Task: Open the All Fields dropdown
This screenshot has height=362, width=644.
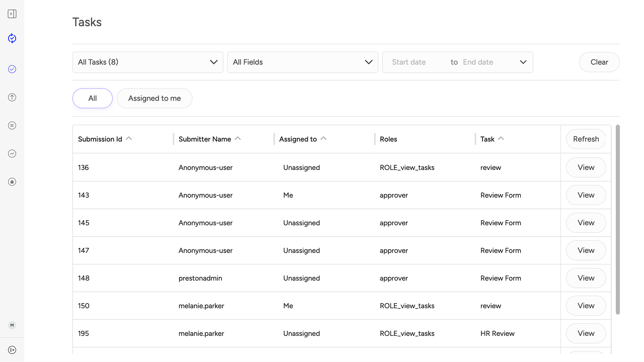Action: [x=303, y=62]
